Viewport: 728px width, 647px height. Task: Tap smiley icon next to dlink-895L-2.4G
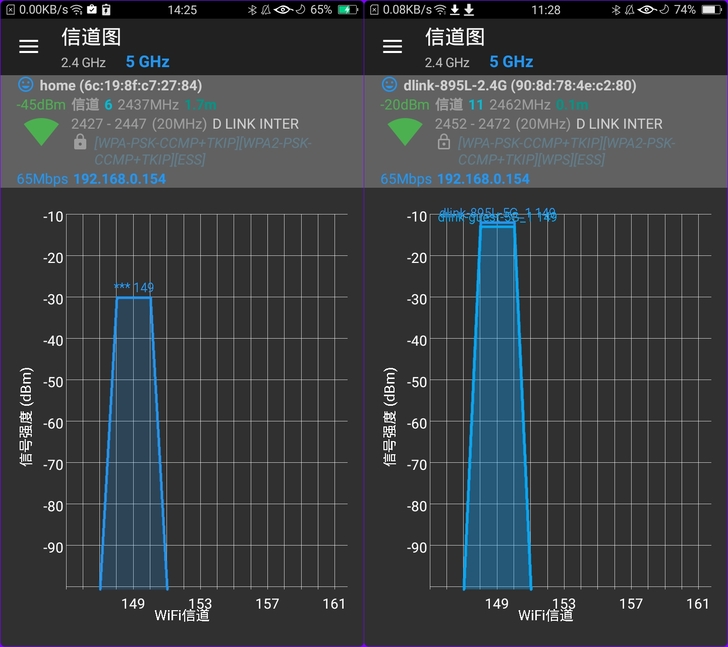point(389,84)
